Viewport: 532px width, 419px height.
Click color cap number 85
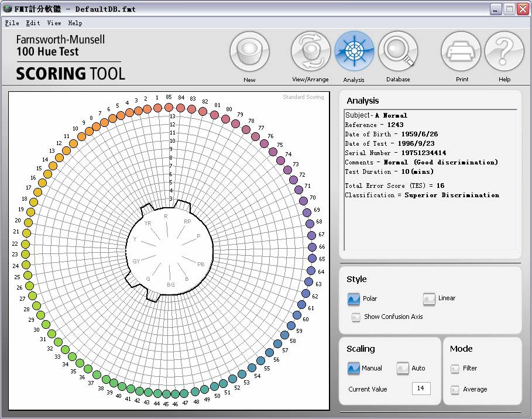pos(169,107)
